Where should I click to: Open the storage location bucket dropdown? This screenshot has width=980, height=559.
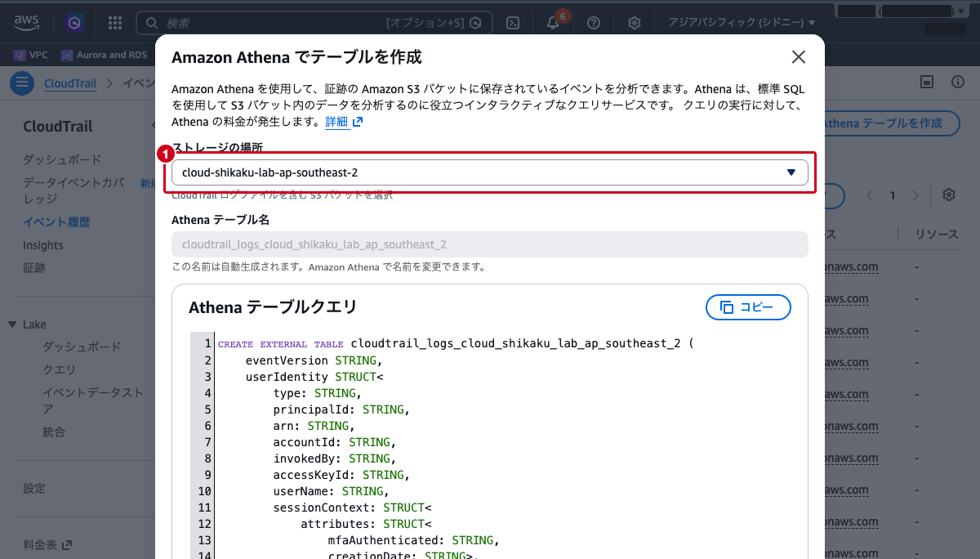tap(489, 172)
